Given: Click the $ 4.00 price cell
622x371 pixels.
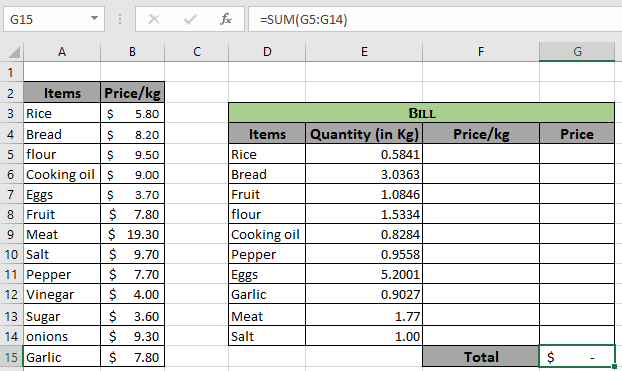Looking at the screenshot, I should [x=132, y=294].
